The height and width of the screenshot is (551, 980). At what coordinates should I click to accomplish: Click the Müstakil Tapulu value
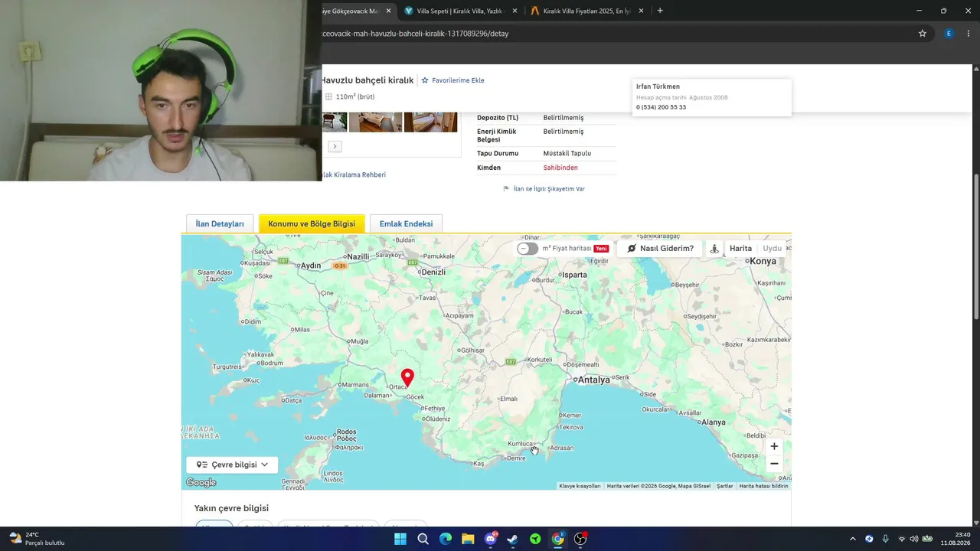(567, 153)
